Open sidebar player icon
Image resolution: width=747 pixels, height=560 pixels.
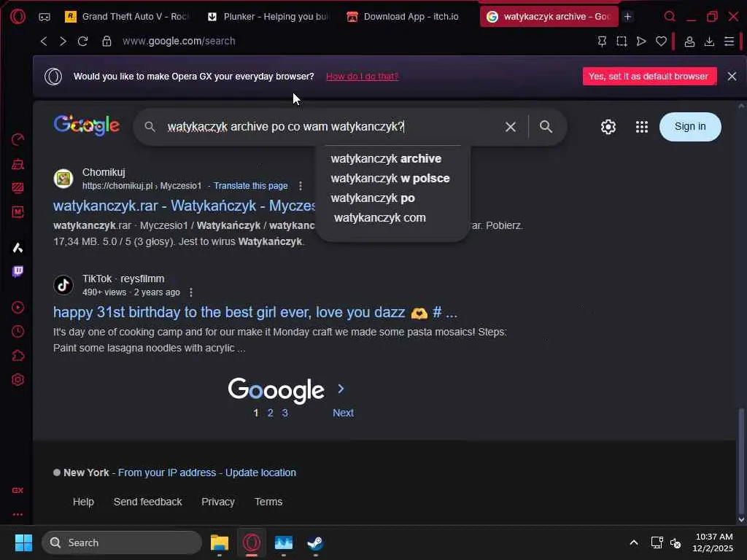pos(18,308)
